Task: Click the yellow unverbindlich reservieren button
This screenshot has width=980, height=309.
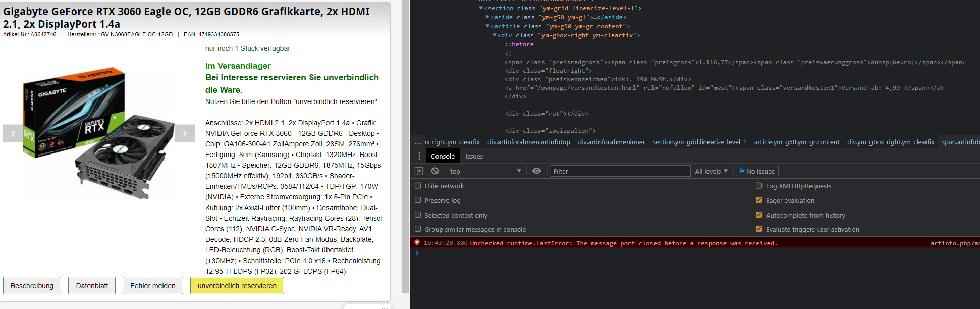Action: [237, 286]
